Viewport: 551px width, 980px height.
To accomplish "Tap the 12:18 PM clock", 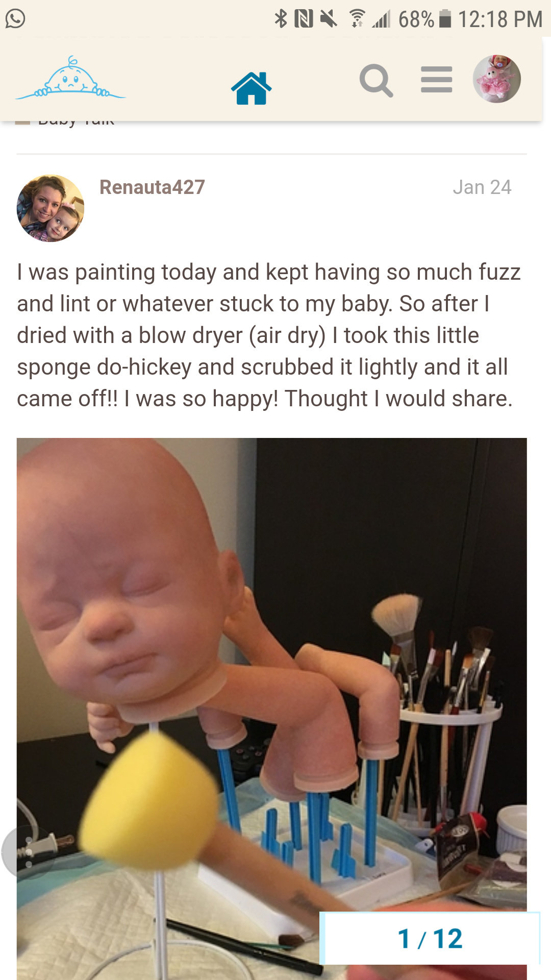I will [x=500, y=19].
